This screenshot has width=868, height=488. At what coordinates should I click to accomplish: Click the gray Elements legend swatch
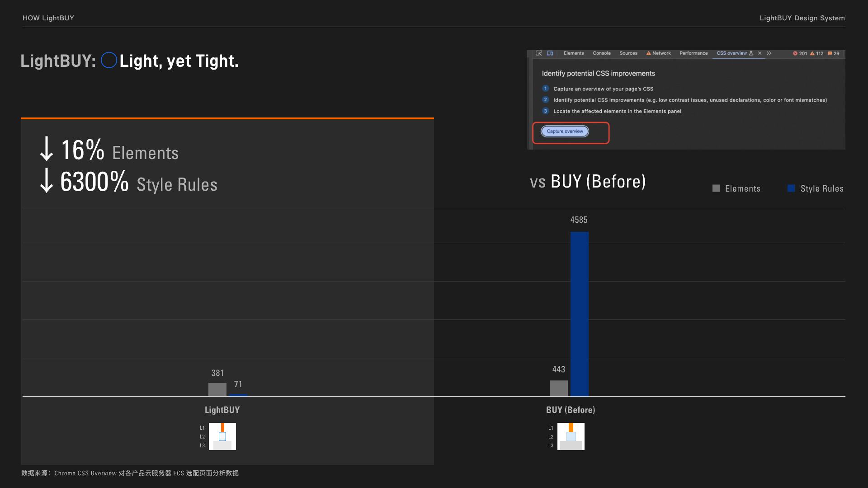[x=716, y=188]
